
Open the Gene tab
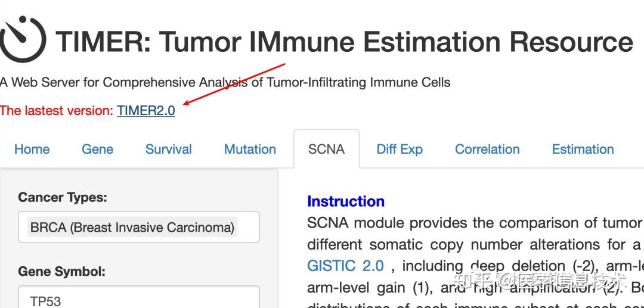pos(97,149)
